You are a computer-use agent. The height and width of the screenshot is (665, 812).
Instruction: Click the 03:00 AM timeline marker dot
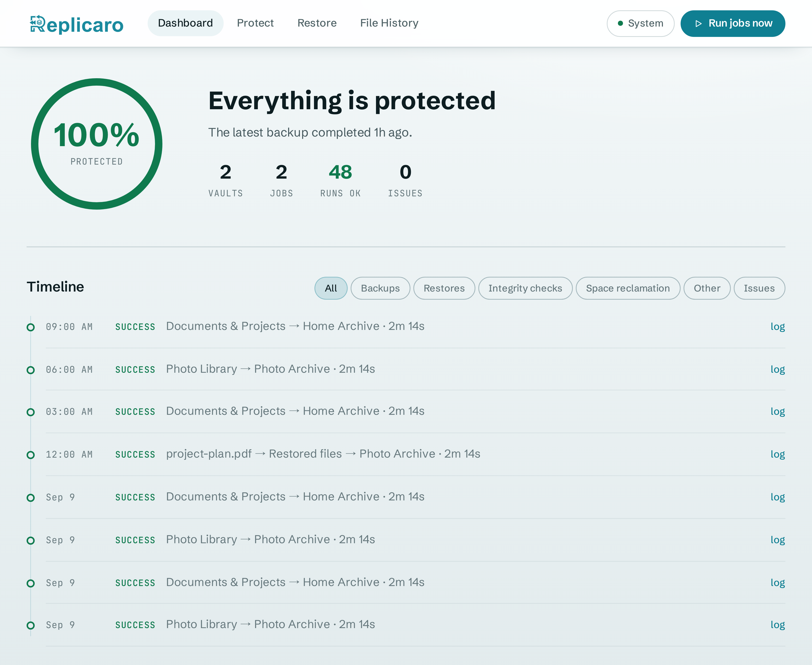[x=31, y=412]
